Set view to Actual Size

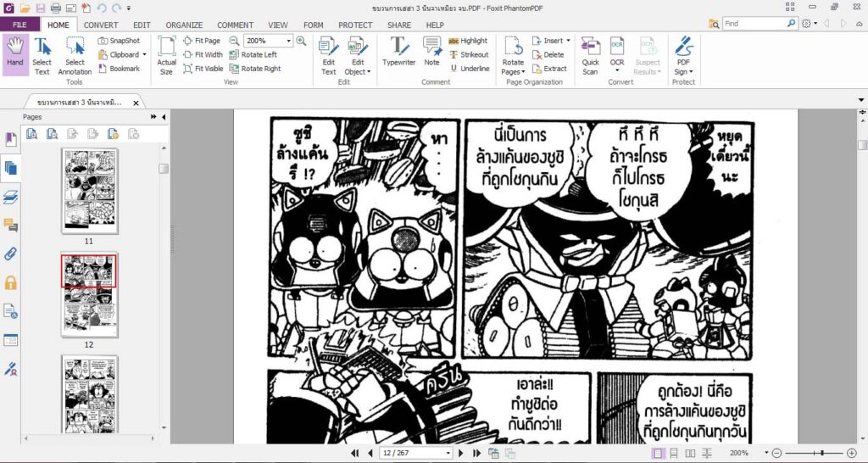167,55
